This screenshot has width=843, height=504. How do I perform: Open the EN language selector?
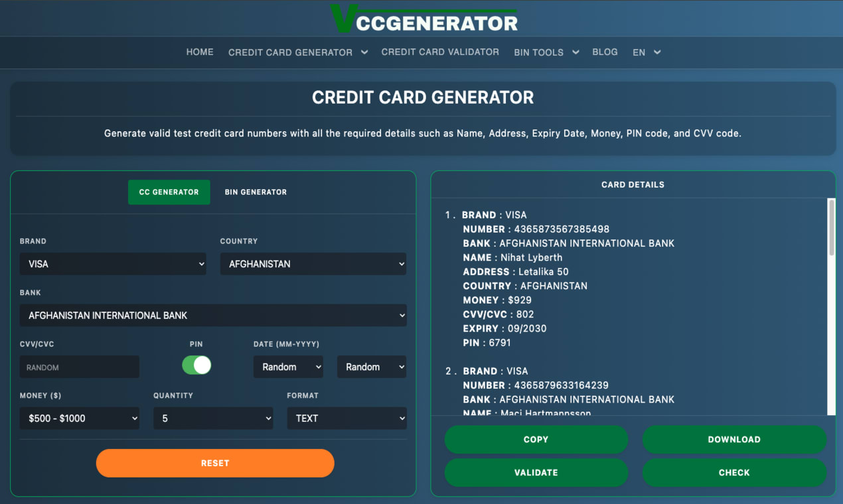[647, 52]
